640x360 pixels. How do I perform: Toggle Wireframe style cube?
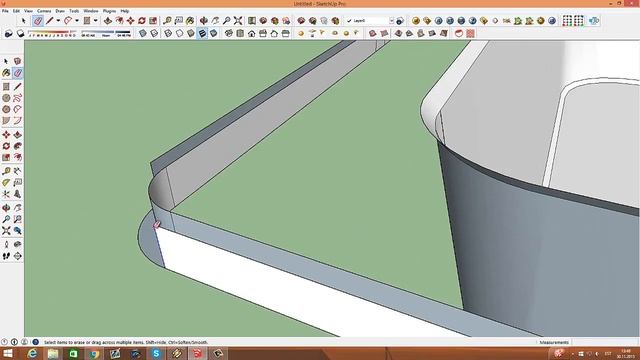pyautogui.click(x=168, y=33)
